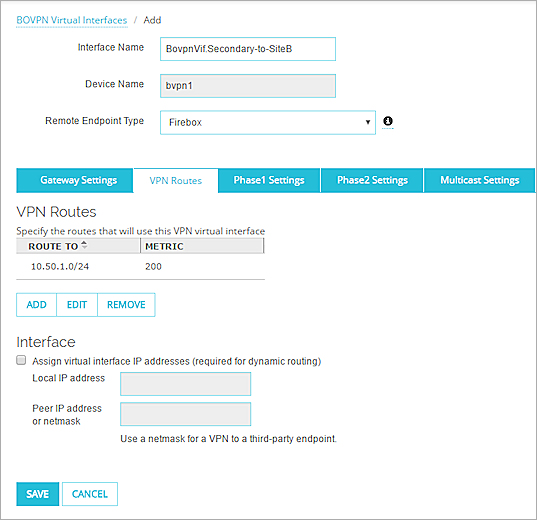Click the metric value 200
537x520 pixels.
coord(153,267)
